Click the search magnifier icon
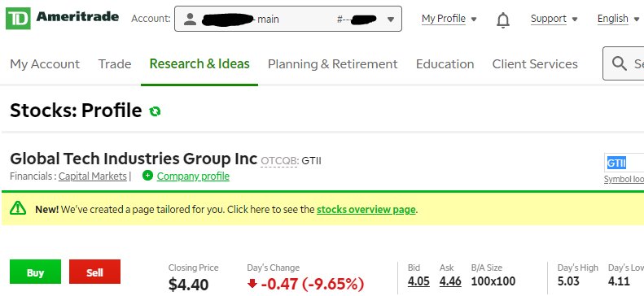Image resolution: width=644 pixels, height=296 pixels. 619,63
